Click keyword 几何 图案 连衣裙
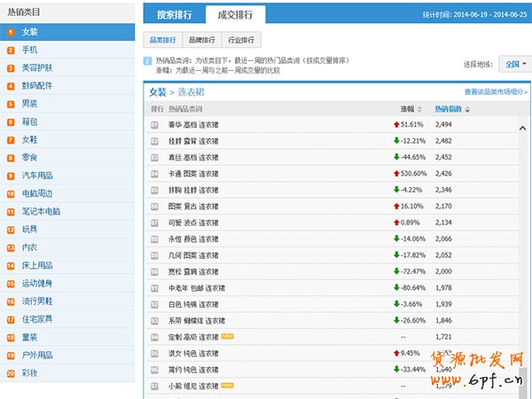The image size is (532, 399). (x=193, y=255)
